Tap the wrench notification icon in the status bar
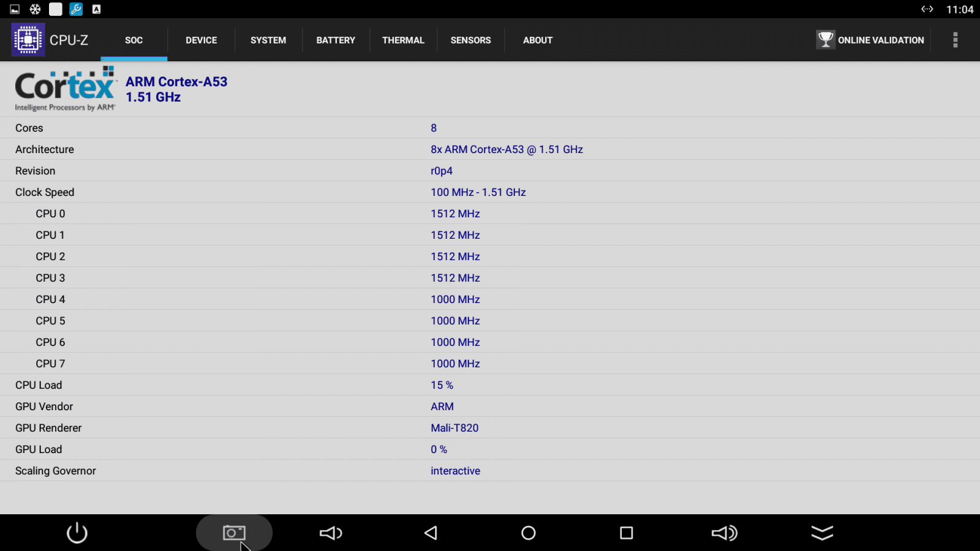Viewport: 980px width, 551px height. point(75,9)
